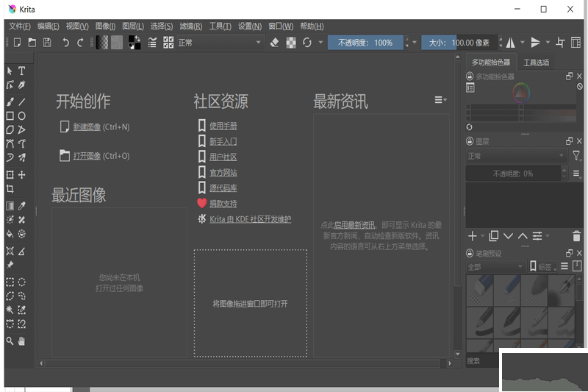This screenshot has width=588, height=392.
Task: Toggle preserve alpha checkerboard button
Action: (291, 43)
